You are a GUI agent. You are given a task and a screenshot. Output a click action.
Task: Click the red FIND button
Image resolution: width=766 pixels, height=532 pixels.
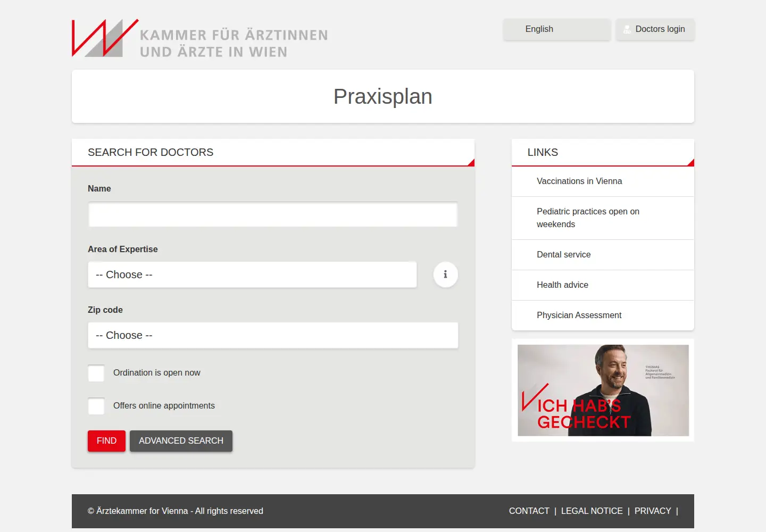tap(106, 441)
